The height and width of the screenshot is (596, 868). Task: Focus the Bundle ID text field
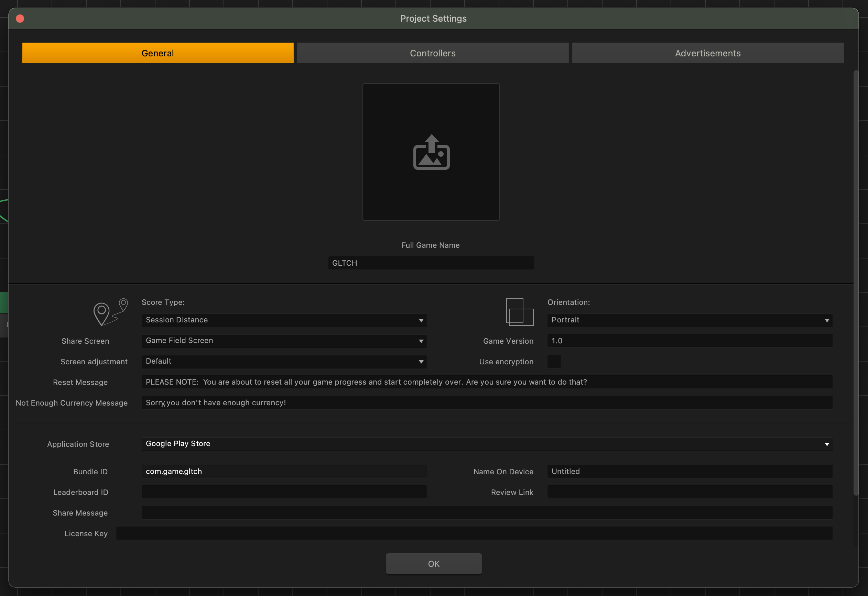284,471
